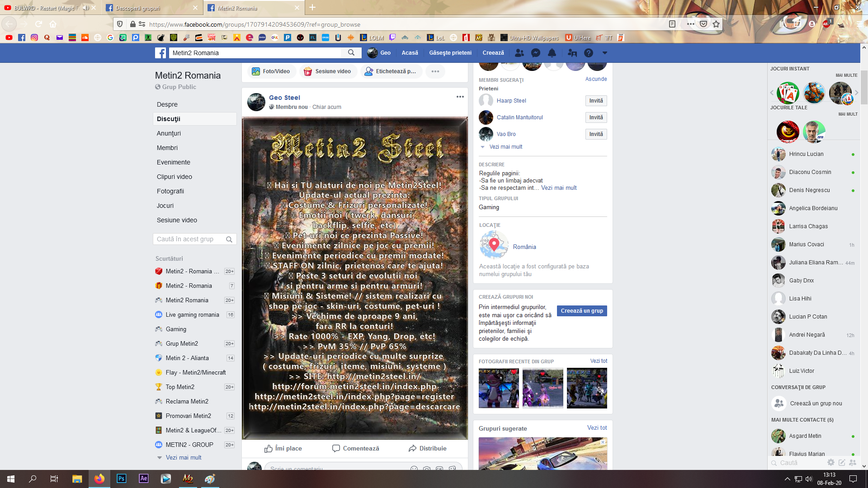
Task: Invite Haarp Steel to the group
Action: pos(596,101)
